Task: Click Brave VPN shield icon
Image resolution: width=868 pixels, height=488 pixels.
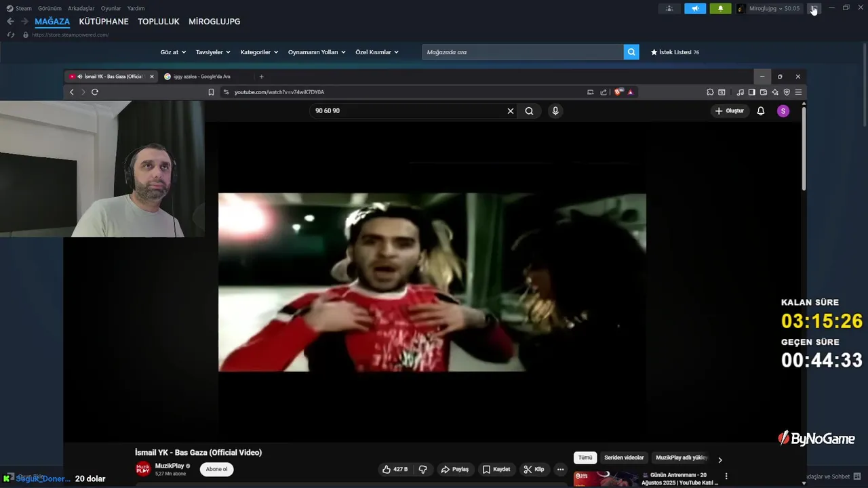Action: (787, 92)
